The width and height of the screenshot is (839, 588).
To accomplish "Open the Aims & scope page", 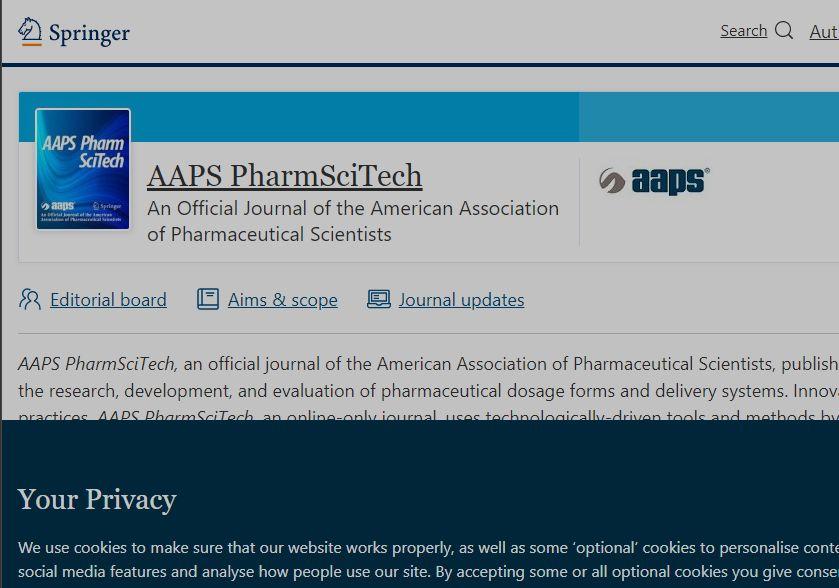I will 283,299.
